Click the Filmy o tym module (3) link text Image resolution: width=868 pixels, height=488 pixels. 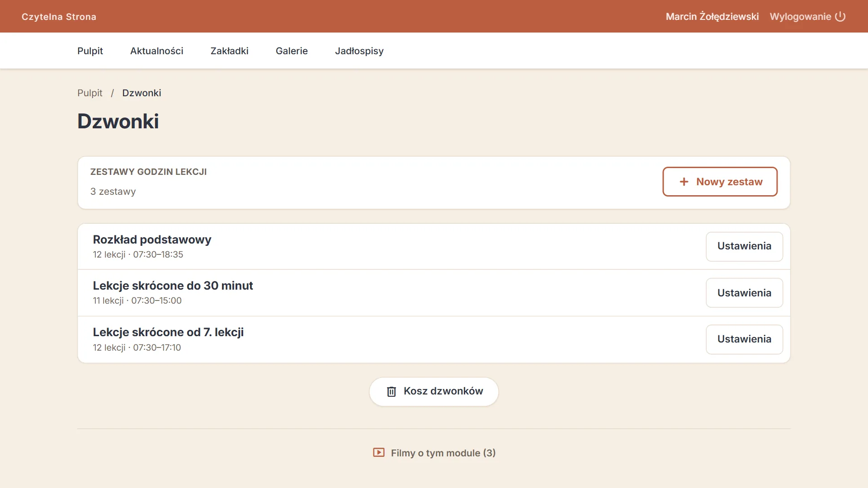pyautogui.click(x=443, y=453)
